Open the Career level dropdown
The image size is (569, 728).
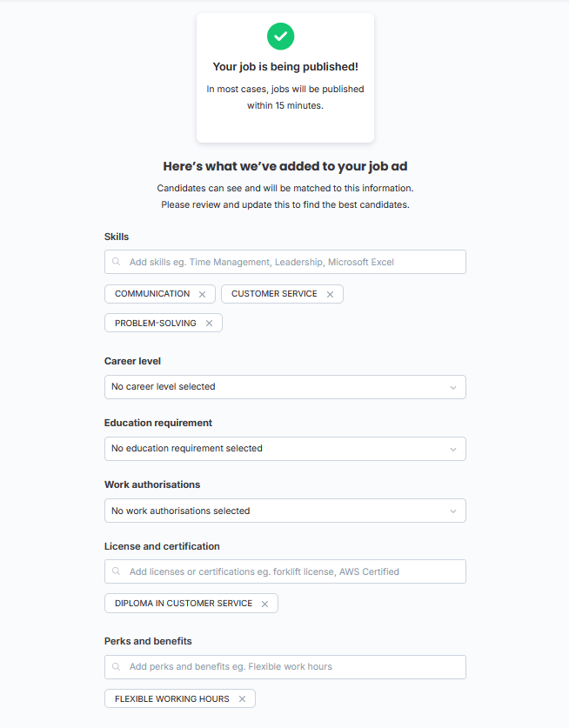pos(285,387)
